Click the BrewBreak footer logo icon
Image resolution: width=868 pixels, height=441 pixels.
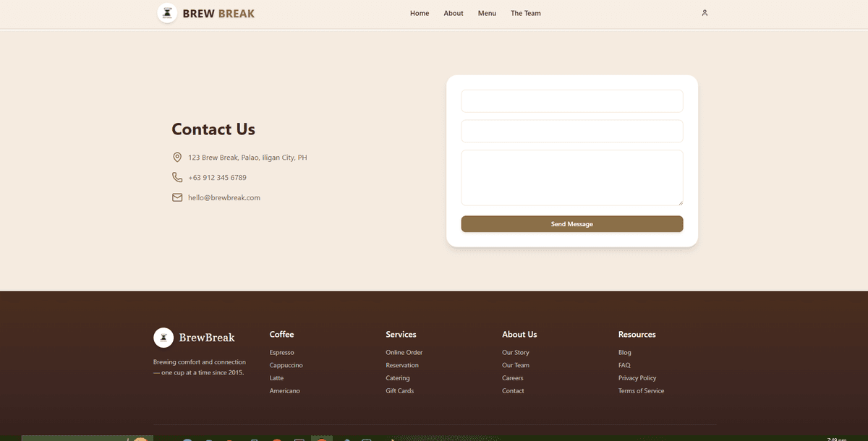[163, 338]
